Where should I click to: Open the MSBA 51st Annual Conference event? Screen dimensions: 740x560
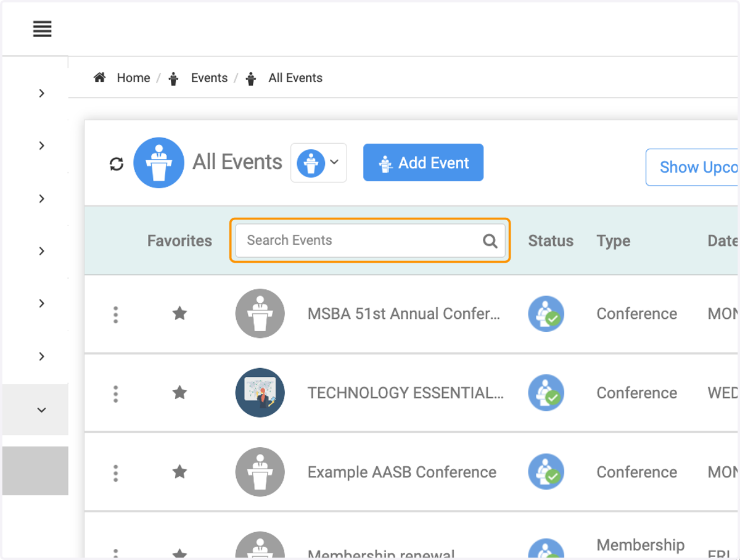point(404,314)
